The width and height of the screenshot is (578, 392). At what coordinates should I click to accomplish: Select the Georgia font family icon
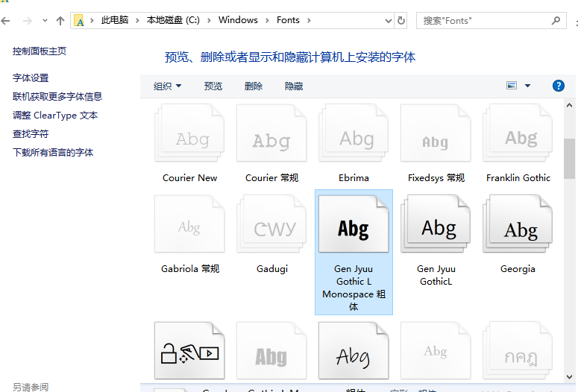tap(518, 224)
